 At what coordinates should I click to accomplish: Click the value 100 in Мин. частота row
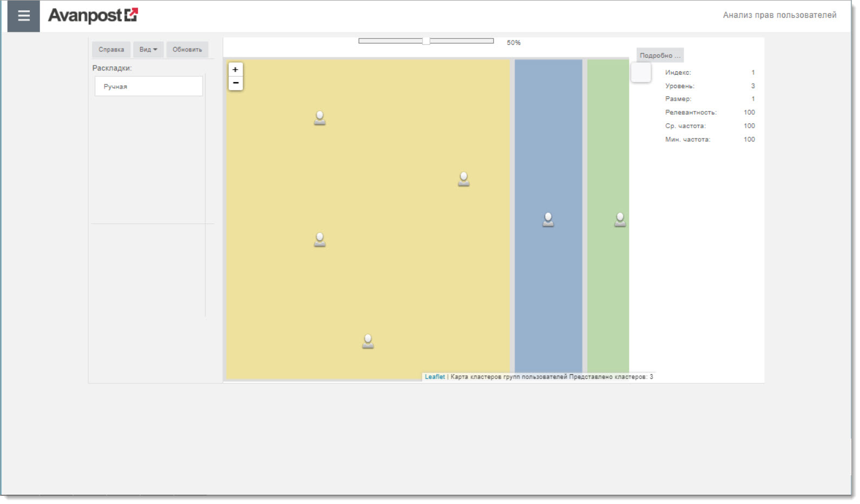(749, 140)
